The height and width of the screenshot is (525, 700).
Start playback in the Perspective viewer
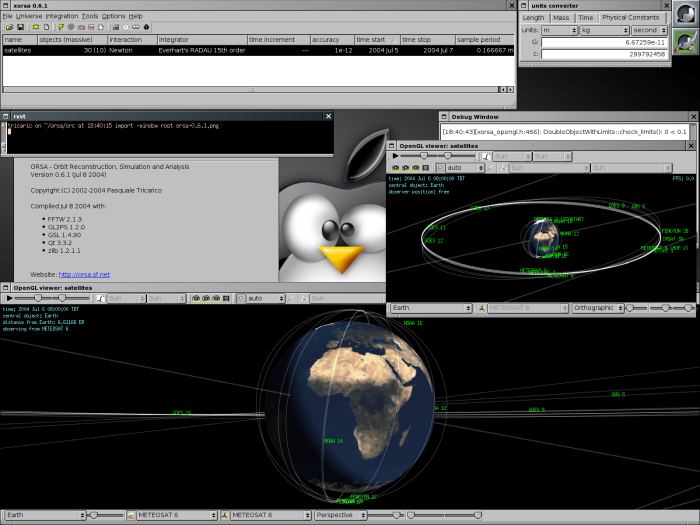tap(8, 298)
